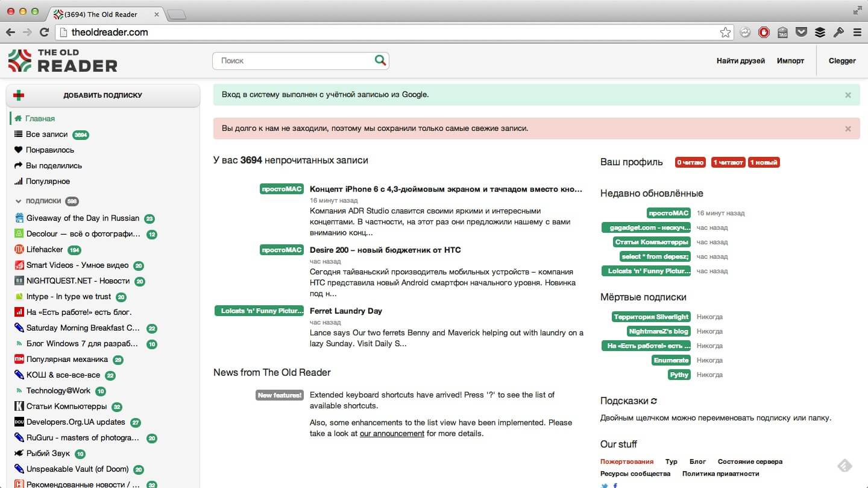Image resolution: width=868 pixels, height=488 pixels.
Task: Open article about iPhone 6 concept
Action: [446, 189]
